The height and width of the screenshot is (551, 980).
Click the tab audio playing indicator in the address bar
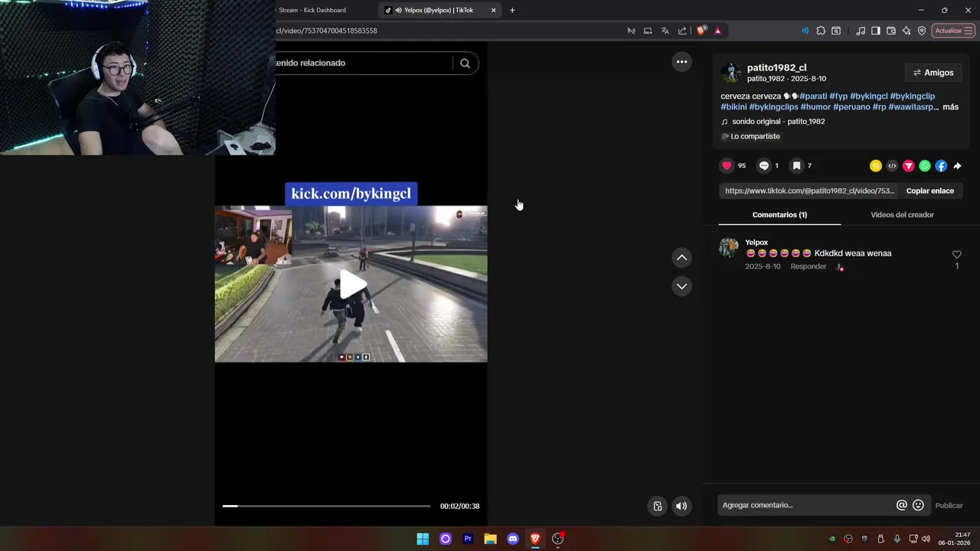click(x=805, y=31)
